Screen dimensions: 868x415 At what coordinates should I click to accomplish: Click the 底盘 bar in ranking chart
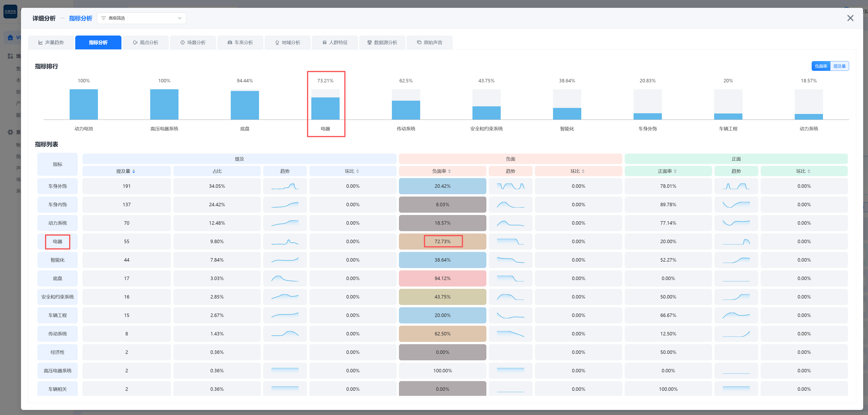[x=245, y=105]
